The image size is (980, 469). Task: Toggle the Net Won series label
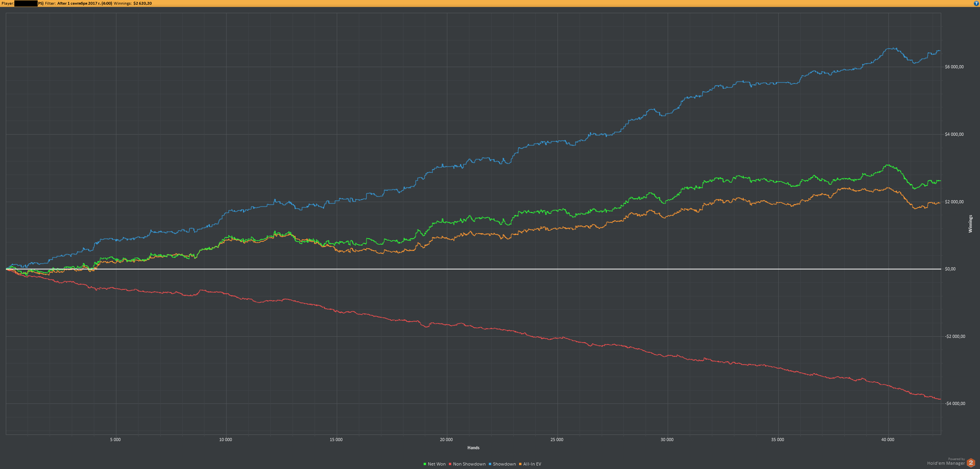pos(436,464)
